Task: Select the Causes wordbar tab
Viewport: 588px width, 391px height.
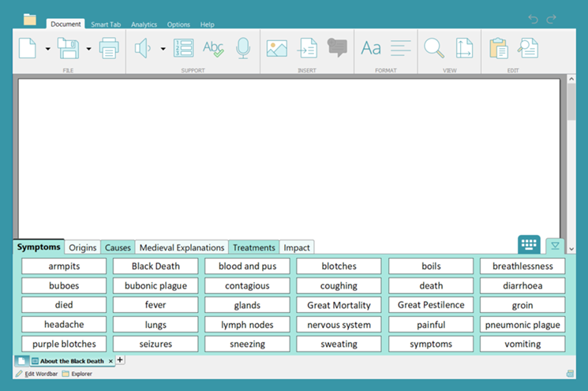Action: click(x=118, y=248)
